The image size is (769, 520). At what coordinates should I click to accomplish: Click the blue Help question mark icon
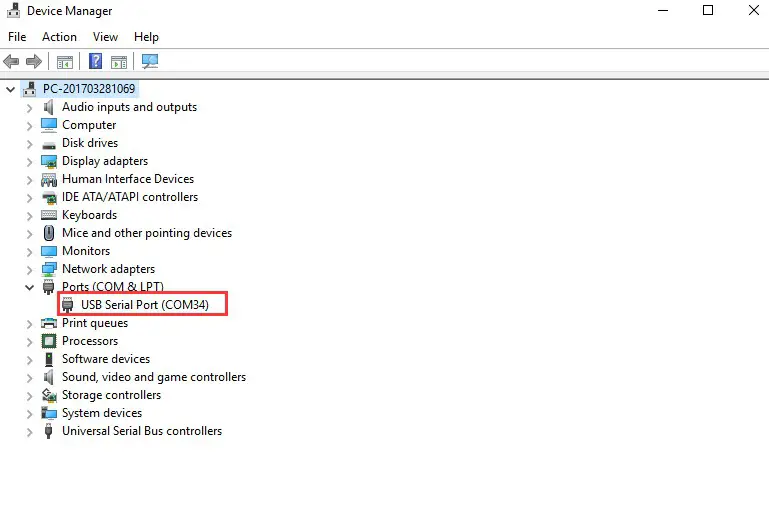point(96,61)
